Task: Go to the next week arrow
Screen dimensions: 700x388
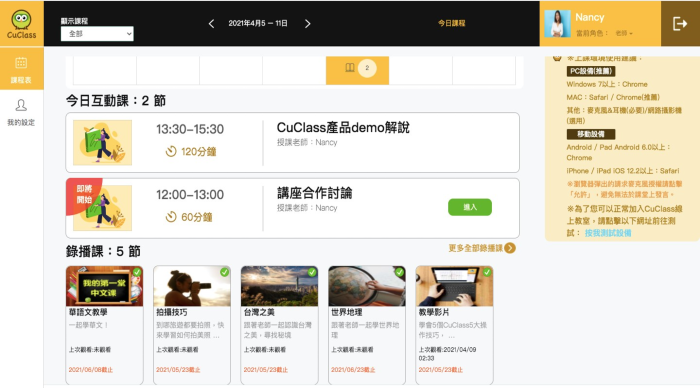Action: (308, 24)
